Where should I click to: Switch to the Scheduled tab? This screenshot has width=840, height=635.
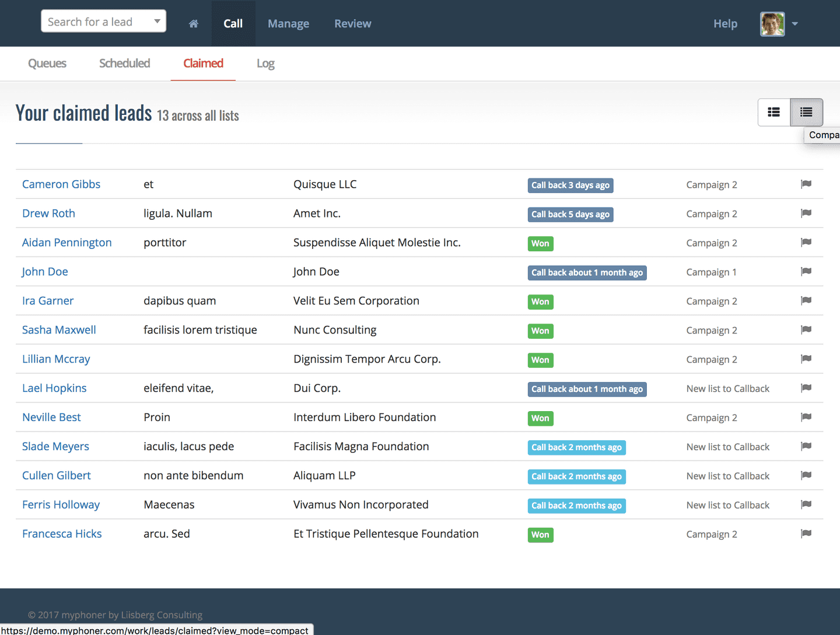(124, 63)
